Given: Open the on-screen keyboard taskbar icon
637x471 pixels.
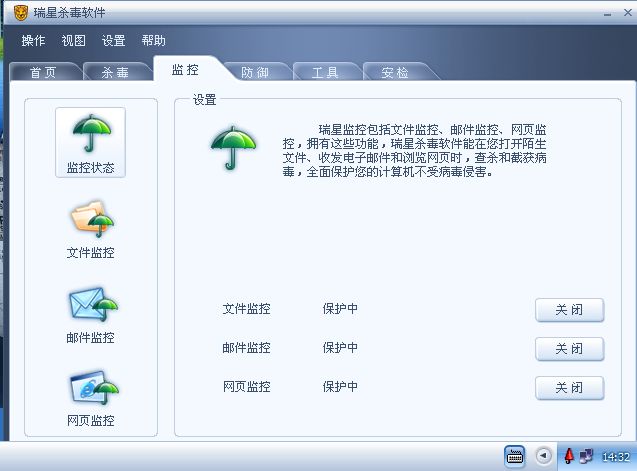Looking at the screenshot, I should click(515, 456).
